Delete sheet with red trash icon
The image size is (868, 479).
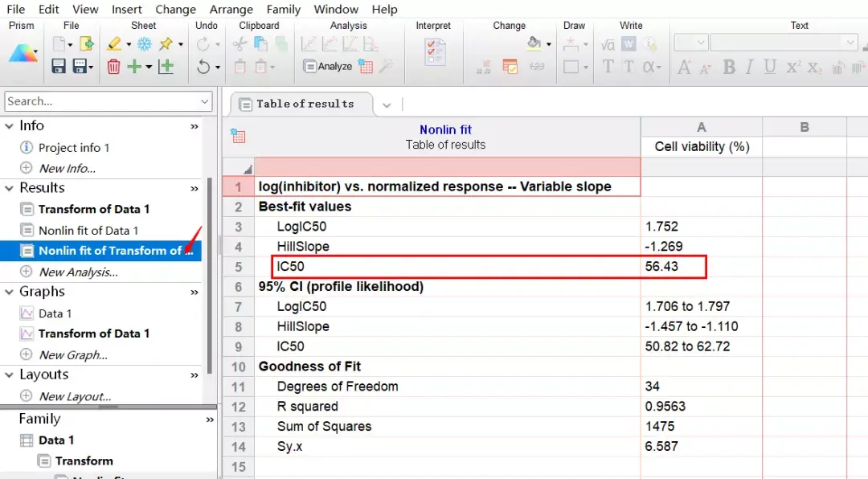(113, 67)
